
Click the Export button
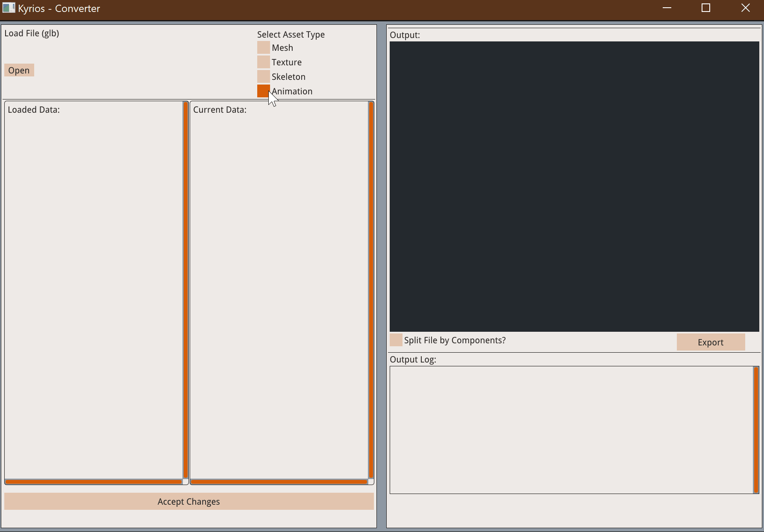click(711, 342)
